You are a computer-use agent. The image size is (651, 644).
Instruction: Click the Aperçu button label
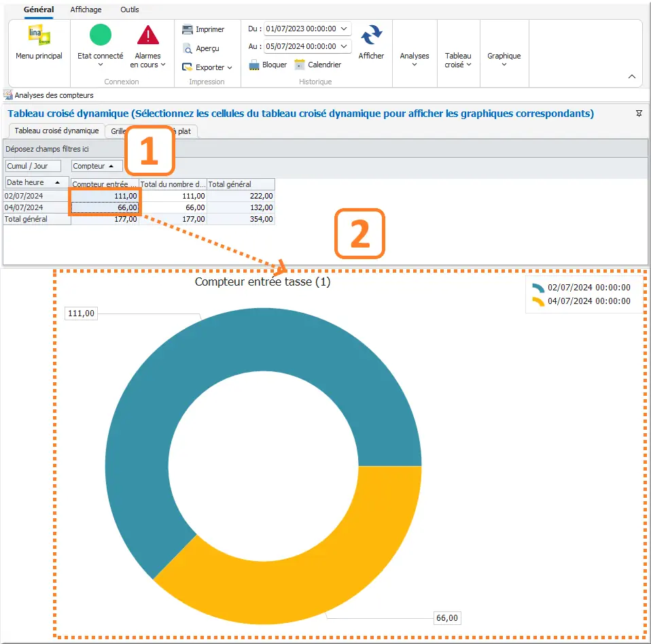[207, 48]
